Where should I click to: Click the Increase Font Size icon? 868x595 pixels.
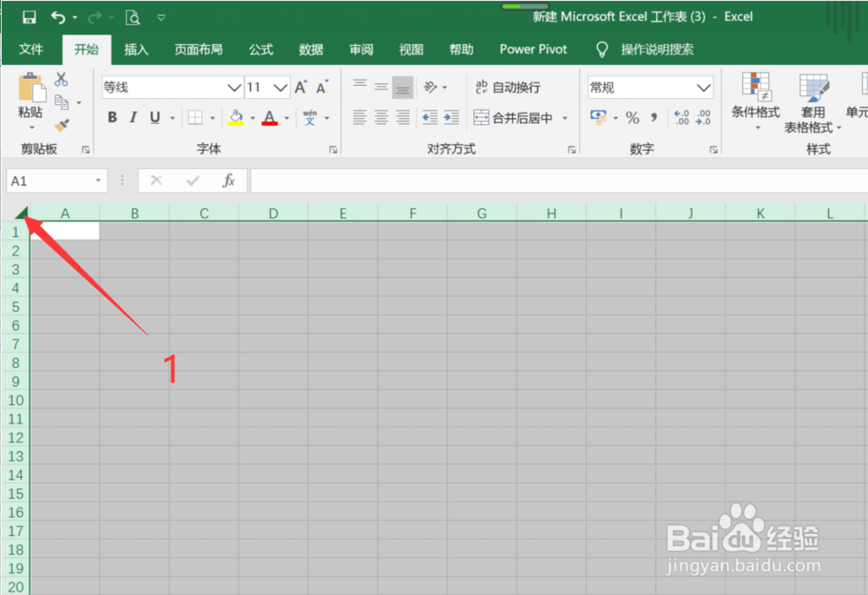[299, 86]
